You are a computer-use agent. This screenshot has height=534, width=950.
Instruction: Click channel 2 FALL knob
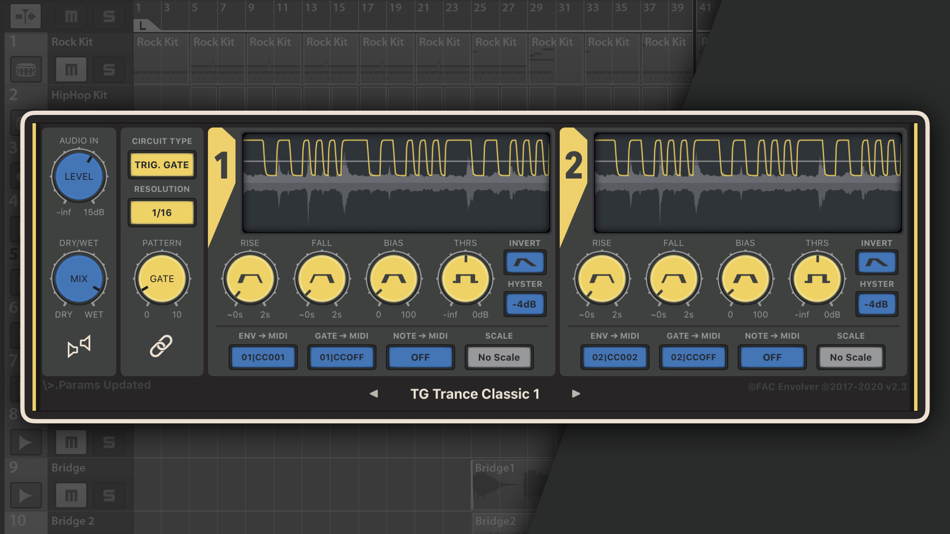(673, 279)
